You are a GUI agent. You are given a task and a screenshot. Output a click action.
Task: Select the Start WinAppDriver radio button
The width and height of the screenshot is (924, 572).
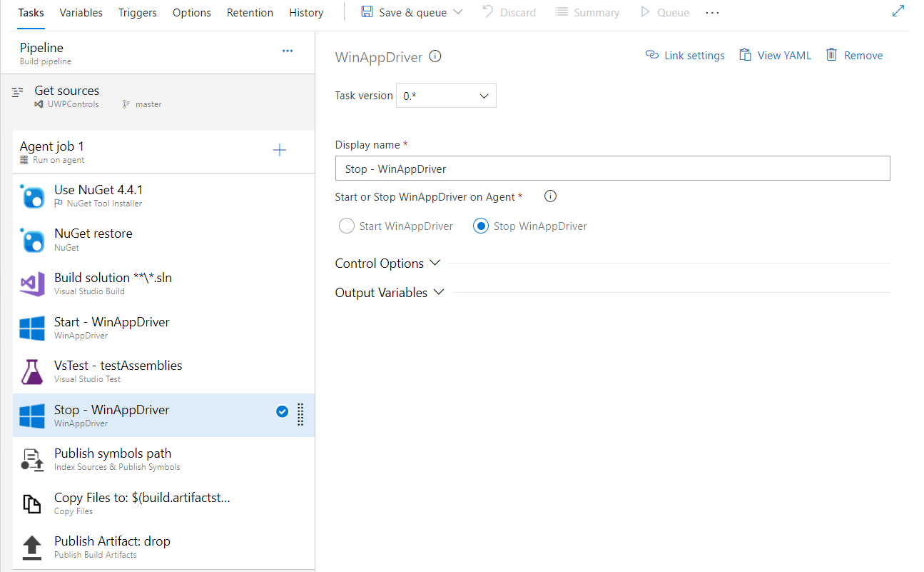pyautogui.click(x=347, y=226)
